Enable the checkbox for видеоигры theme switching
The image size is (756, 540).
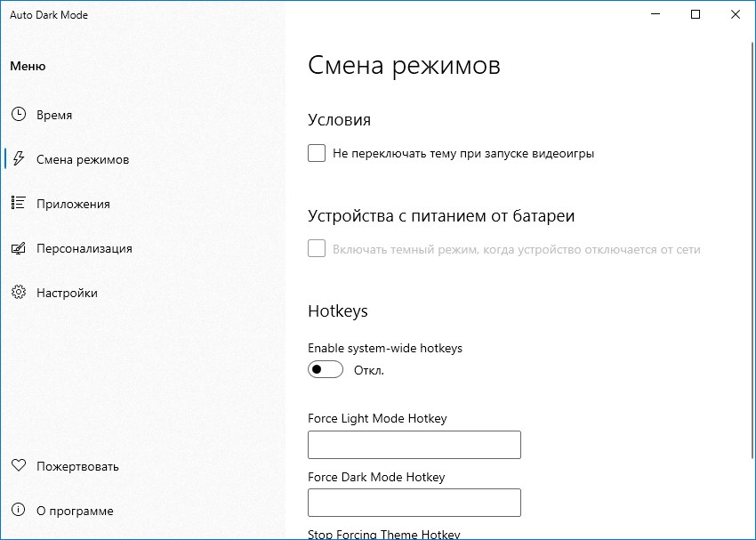click(x=316, y=153)
